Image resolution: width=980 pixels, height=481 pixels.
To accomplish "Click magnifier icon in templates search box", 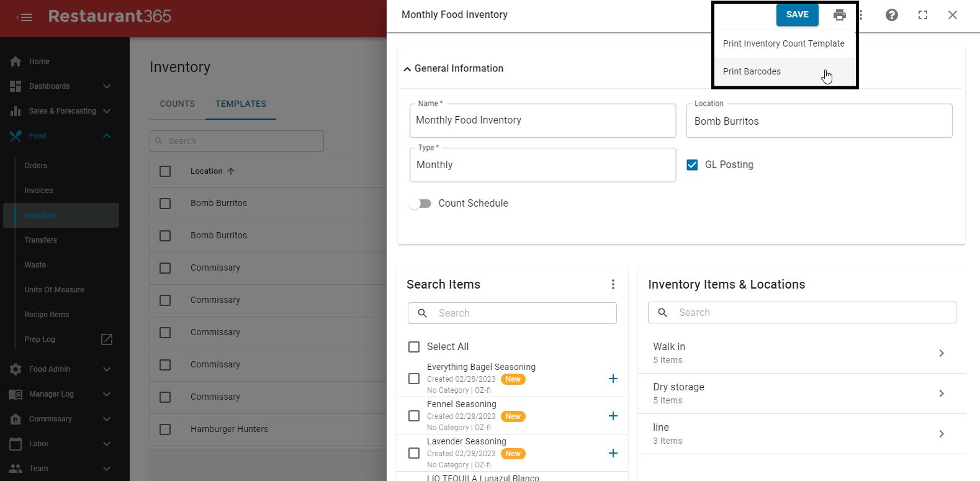I will click(x=159, y=141).
